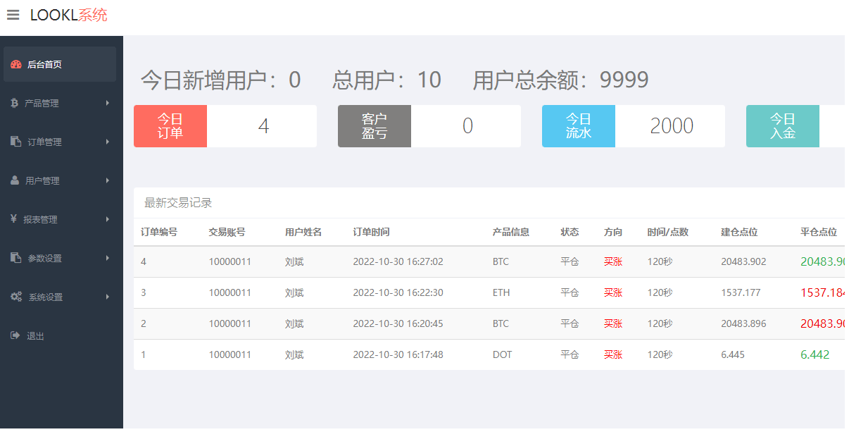Image resolution: width=868 pixels, height=432 pixels.
Task: Click the 产品信息 column header
Action: [x=511, y=232]
